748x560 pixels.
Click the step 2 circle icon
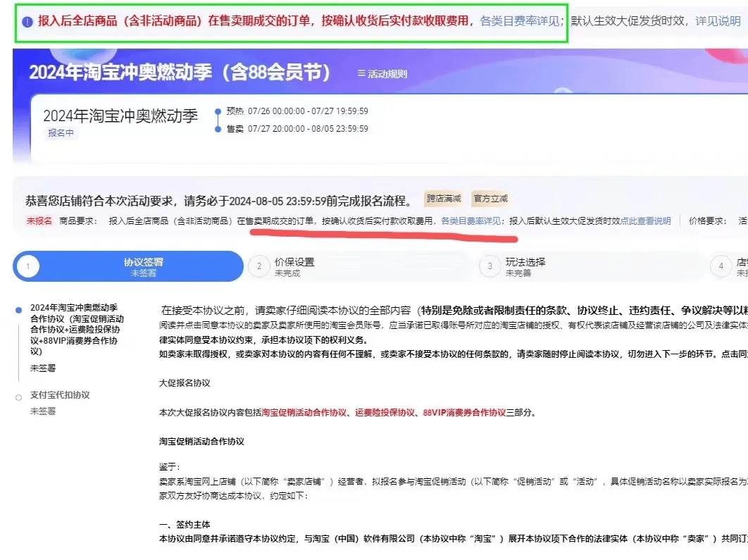tap(259, 267)
